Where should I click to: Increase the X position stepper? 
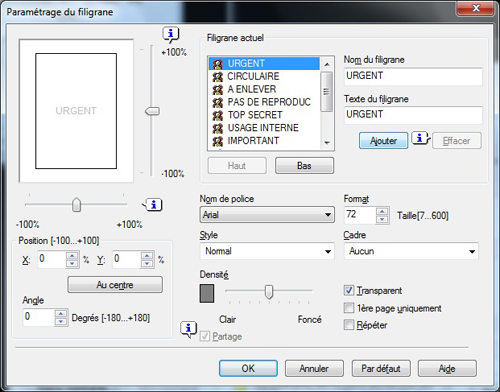click(x=72, y=256)
